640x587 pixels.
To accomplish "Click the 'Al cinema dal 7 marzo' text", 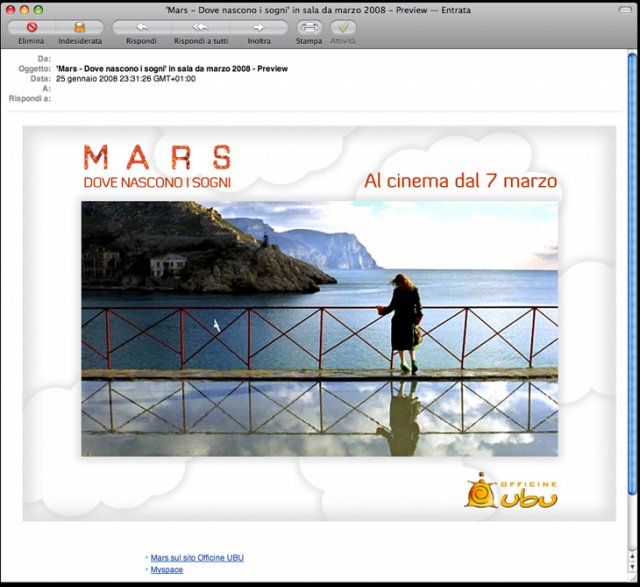I will 460,181.
